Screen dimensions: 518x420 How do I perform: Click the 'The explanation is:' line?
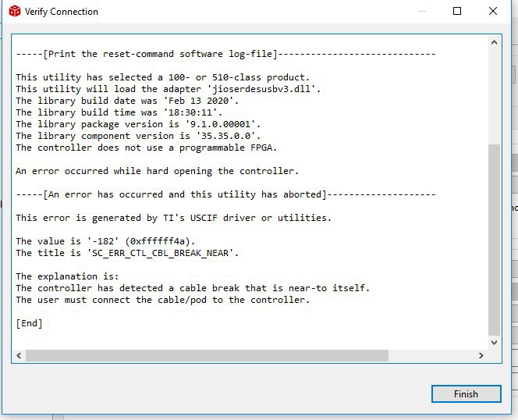tap(67, 276)
